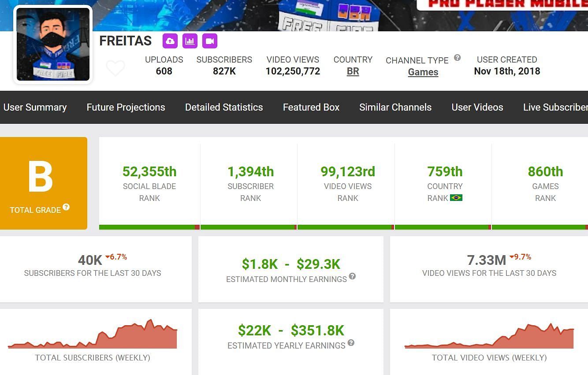Click the purple video camera icon
The height and width of the screenshot is (375, 588).
210,41
